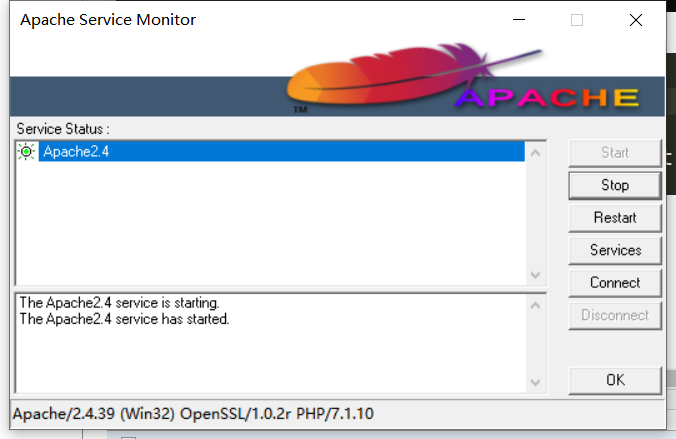Click the greyed-out Disconnect button

(x=615, y=315)
